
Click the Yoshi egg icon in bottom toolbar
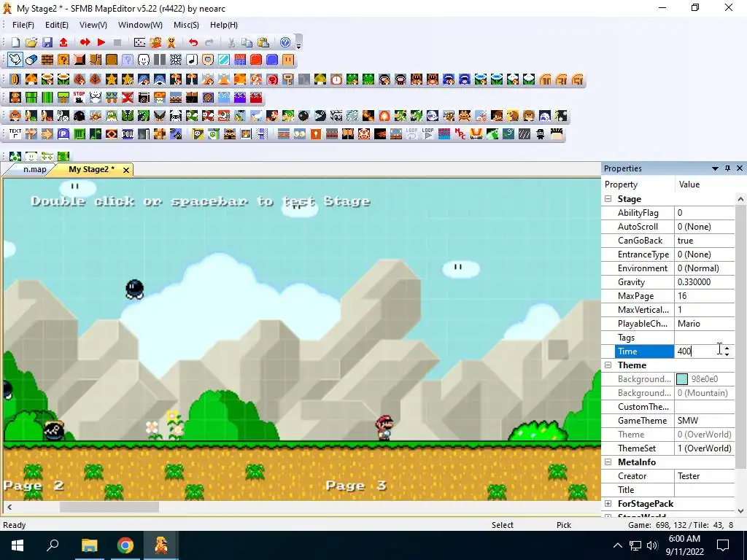click(15, 156)
